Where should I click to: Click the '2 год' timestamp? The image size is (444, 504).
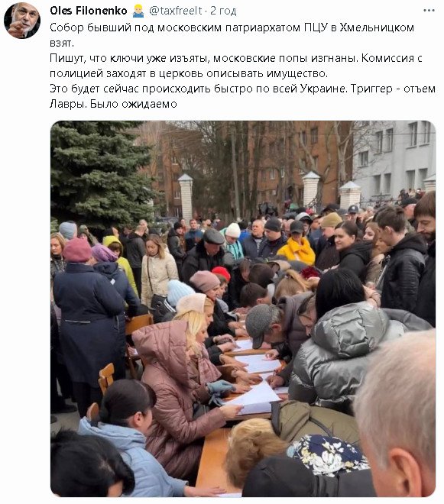coord(223,11)
